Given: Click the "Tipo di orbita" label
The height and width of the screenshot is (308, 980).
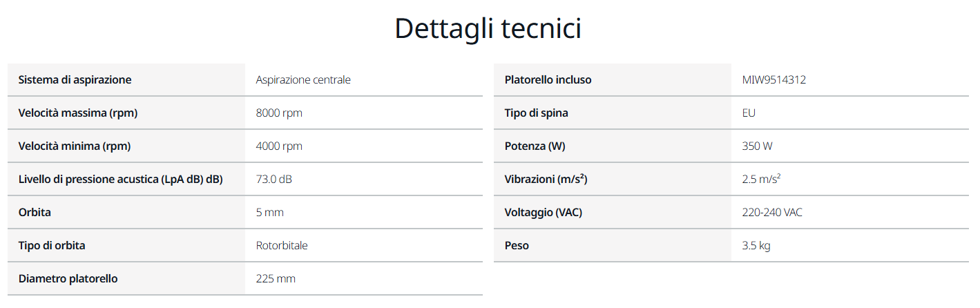Looking at the screenshot, I should [52, 246].
